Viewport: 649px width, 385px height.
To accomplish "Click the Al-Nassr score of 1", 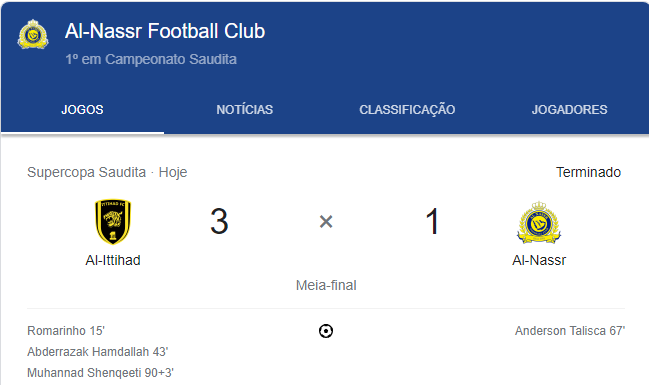I will [x=432, y=221].
